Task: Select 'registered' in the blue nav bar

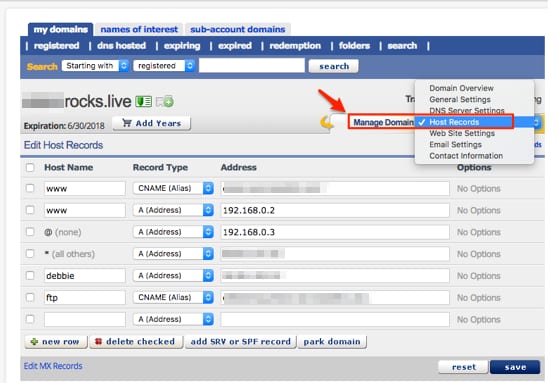Action: (57, 46)
